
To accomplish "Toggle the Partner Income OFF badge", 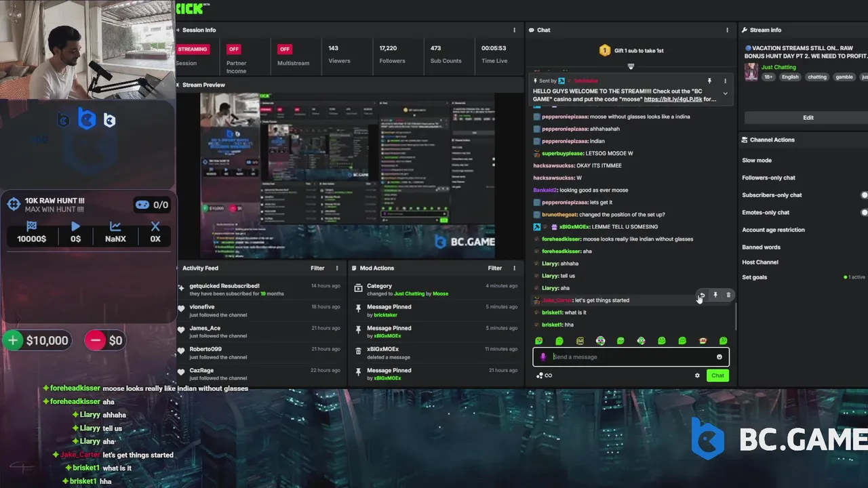I will [x=234, y=49].
